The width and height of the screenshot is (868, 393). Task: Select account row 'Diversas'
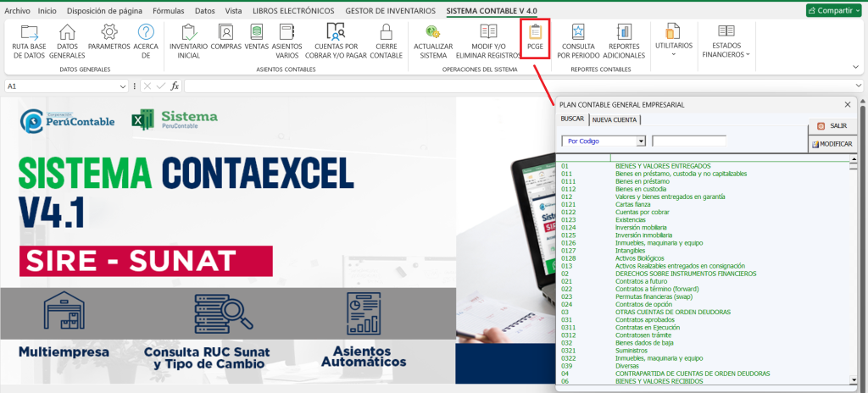point(703,366)
